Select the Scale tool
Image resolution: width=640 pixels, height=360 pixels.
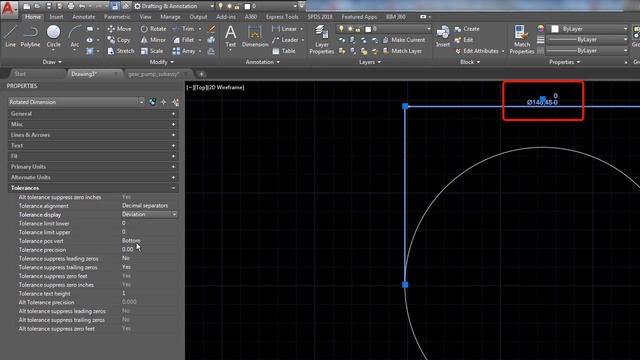152,51
